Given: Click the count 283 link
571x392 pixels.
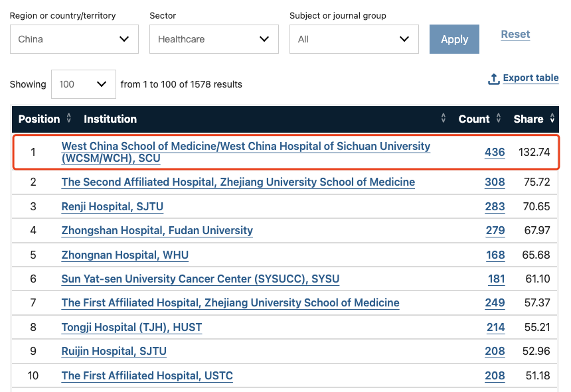Looking at the screenshot, I should (495, 206).
